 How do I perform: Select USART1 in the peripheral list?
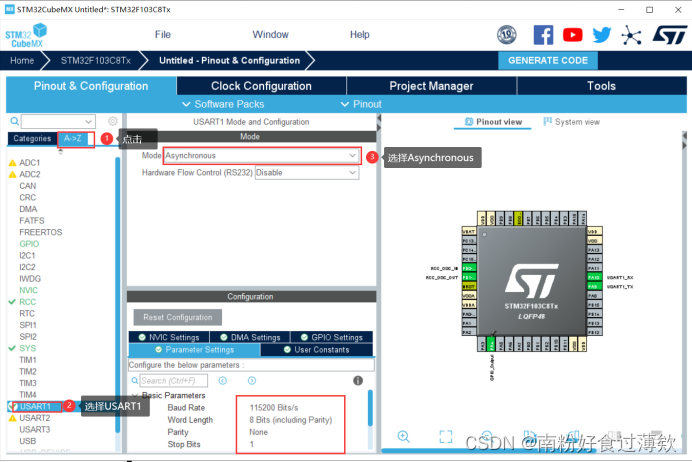[x=35, y=406]
